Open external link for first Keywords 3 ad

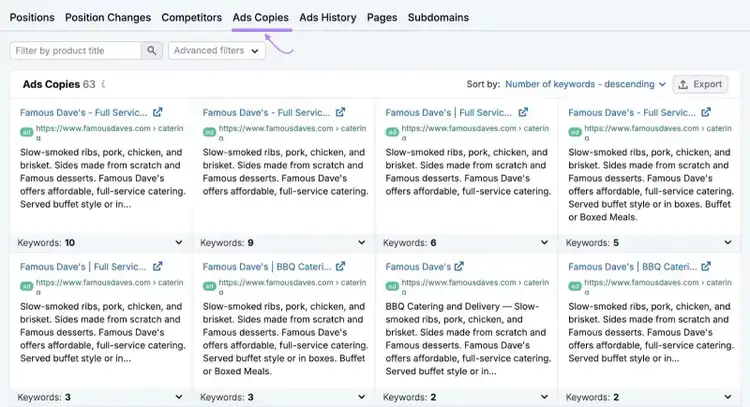click(x=157, y=266)
